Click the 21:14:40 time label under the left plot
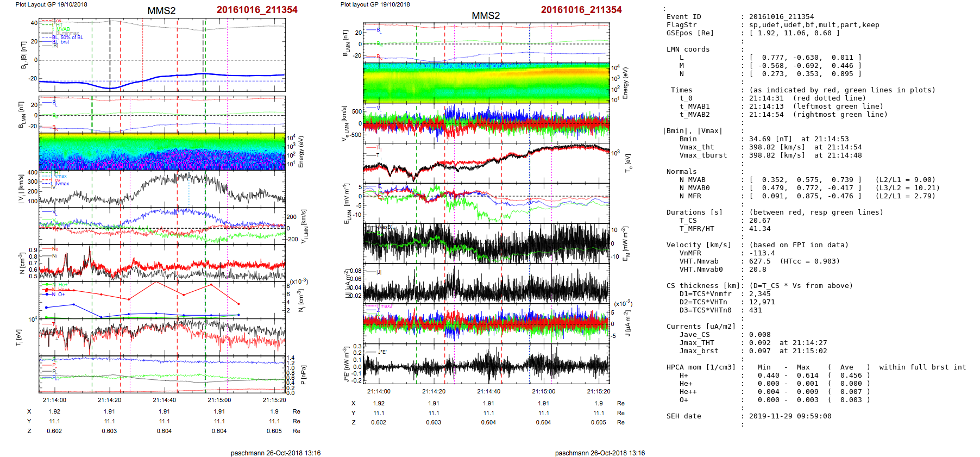The width and height of the screenshot is (980, 457). tap(164, 400)
